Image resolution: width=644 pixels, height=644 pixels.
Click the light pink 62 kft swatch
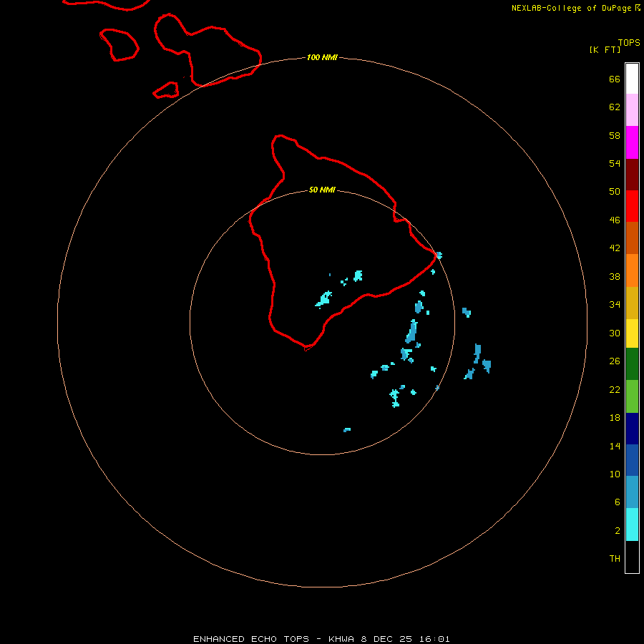click(x=632, y=109)
